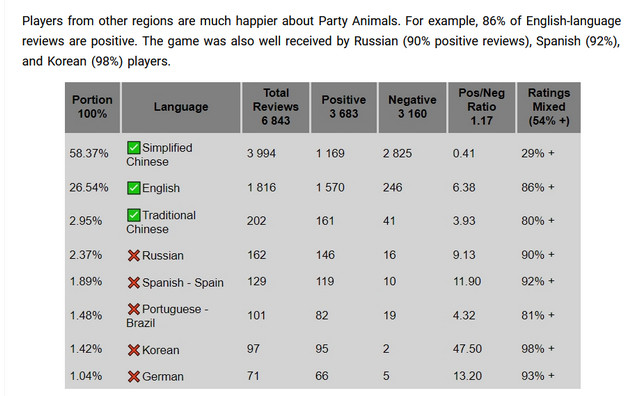Screen dimensions: 640x396
Task: Click red X beside Spanish - Spain
Action: [x=133, y=283]
